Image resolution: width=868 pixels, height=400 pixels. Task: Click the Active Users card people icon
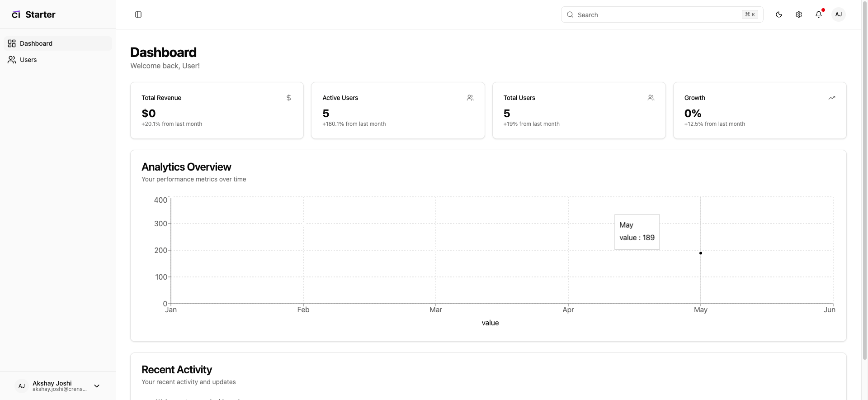[470, 98]
